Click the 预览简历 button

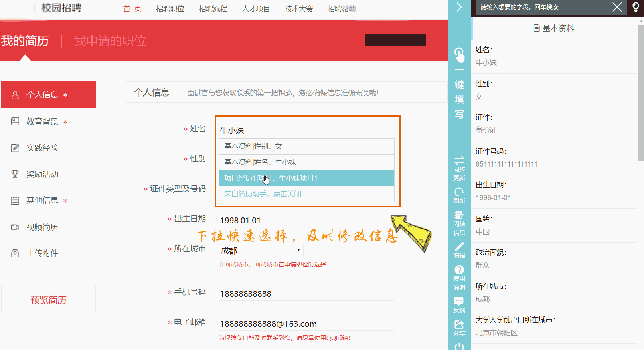click(x=49, y=300)
